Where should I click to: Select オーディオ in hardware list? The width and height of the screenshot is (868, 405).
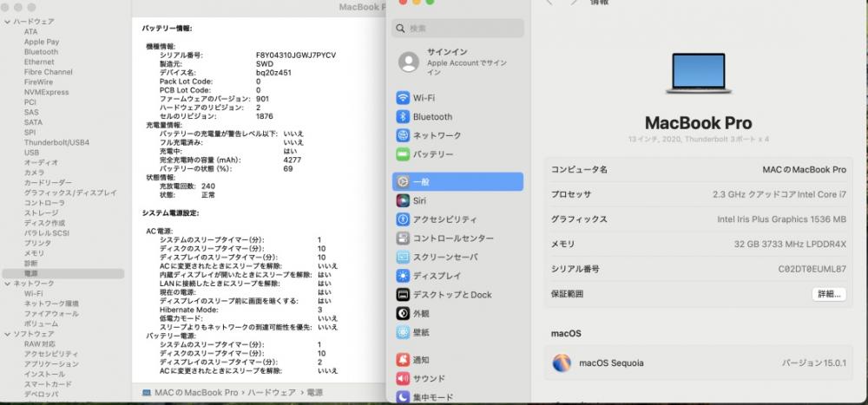point(41,163)
